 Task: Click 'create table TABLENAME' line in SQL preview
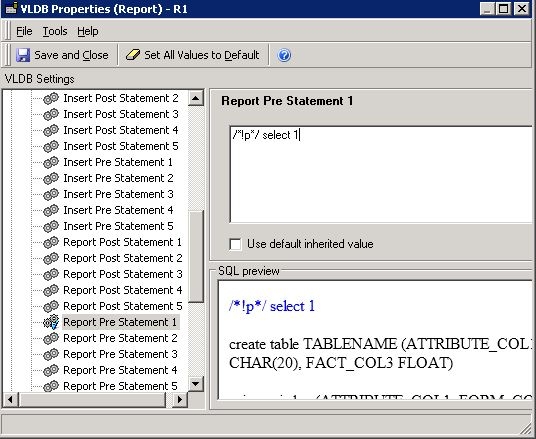[x=380, y=344]
